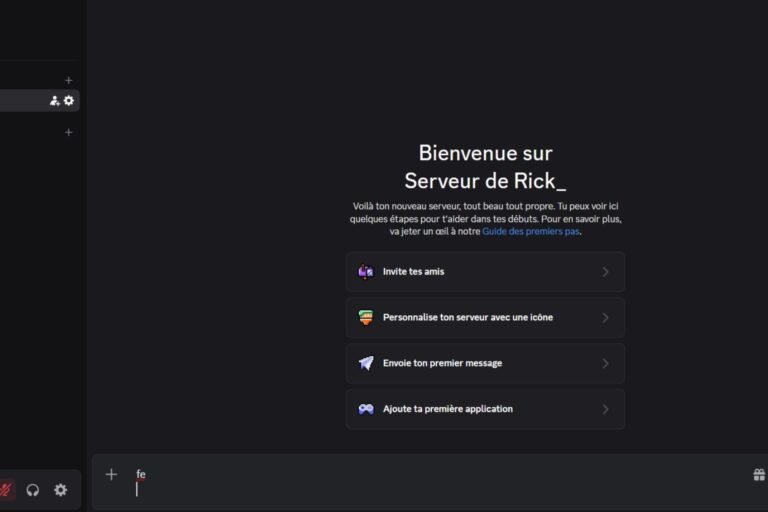
Task: Add channel with the plus above selected channel
Action: [x=69, y=80]
